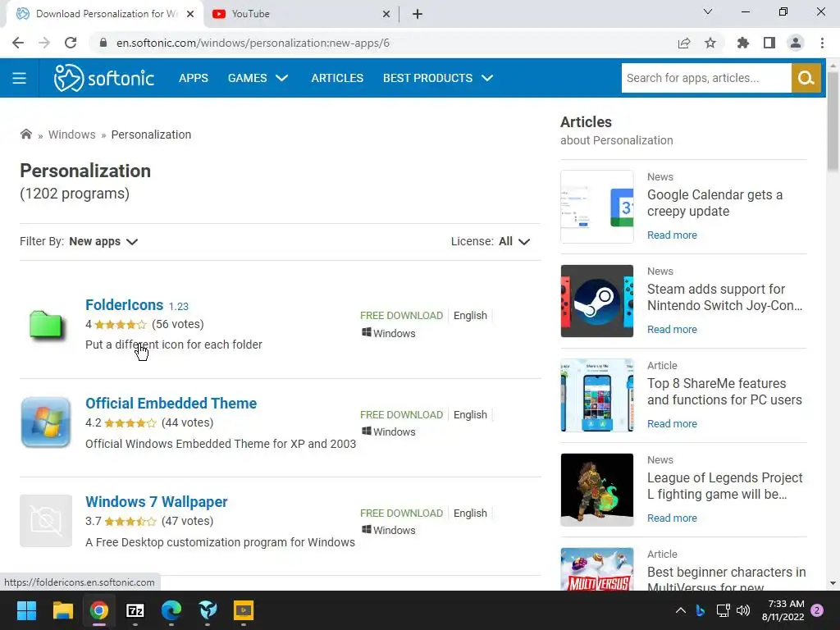Click the League of Legends article thumbnail

[x=597, y=490]
